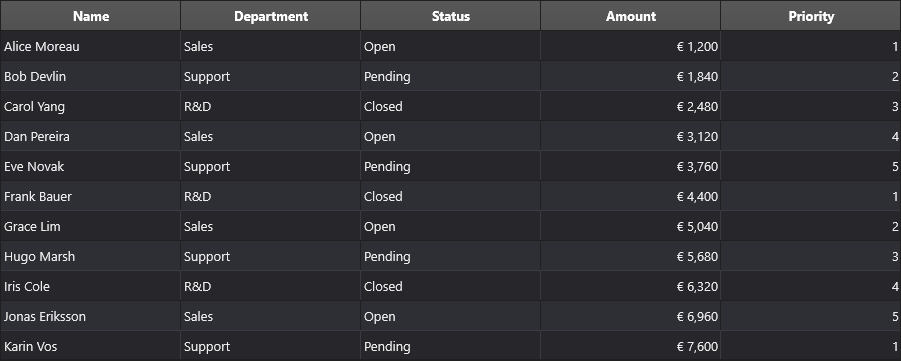Select the € 3,120 amount cell

pos(630,136)
